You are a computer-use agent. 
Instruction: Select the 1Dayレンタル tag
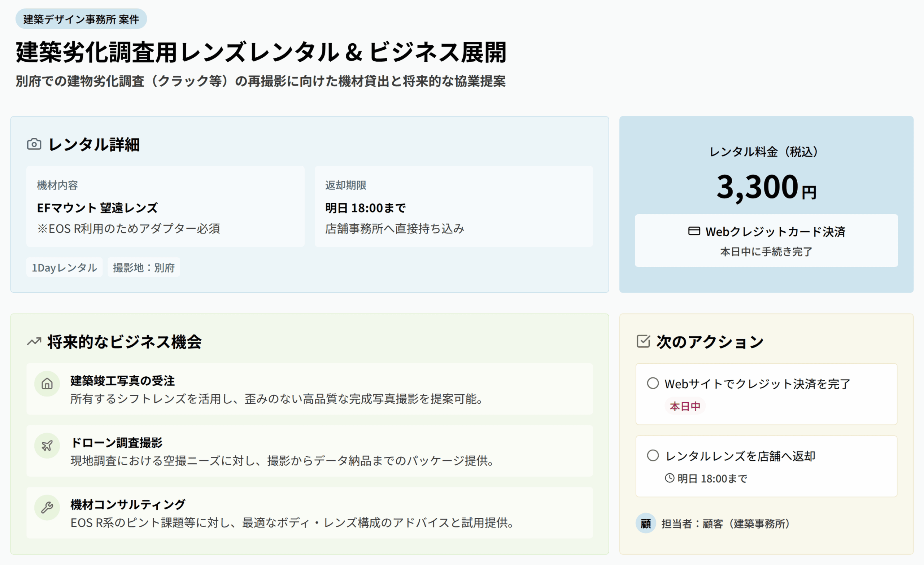(65, 267)
